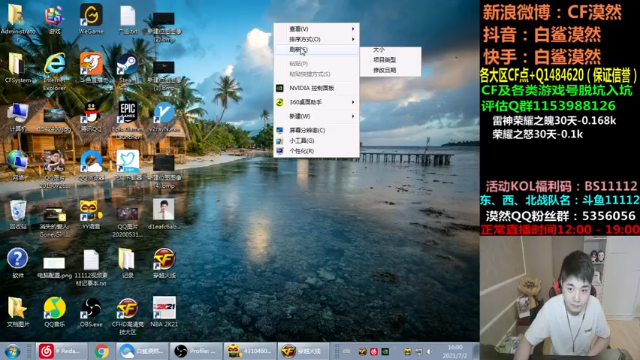
Task: Launch the Douyu live shark shortcut
Action: point(91,67)
